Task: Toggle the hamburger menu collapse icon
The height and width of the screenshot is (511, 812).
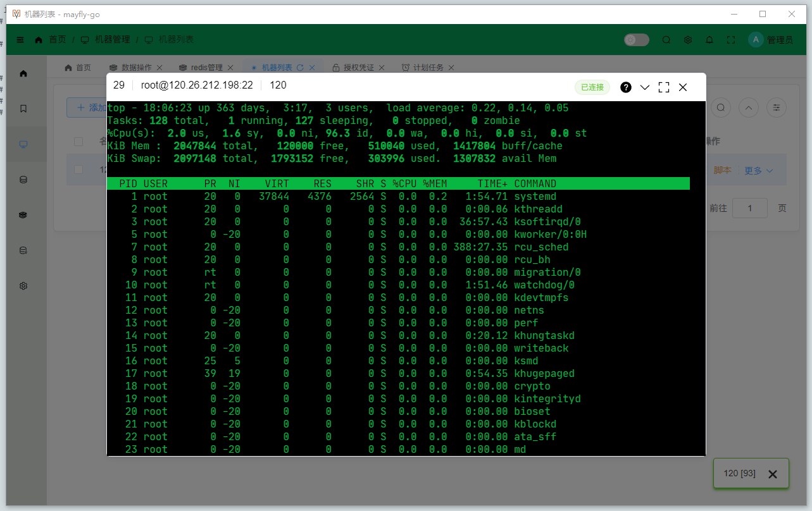Action: pyautogui.click(x=20, y=40)
